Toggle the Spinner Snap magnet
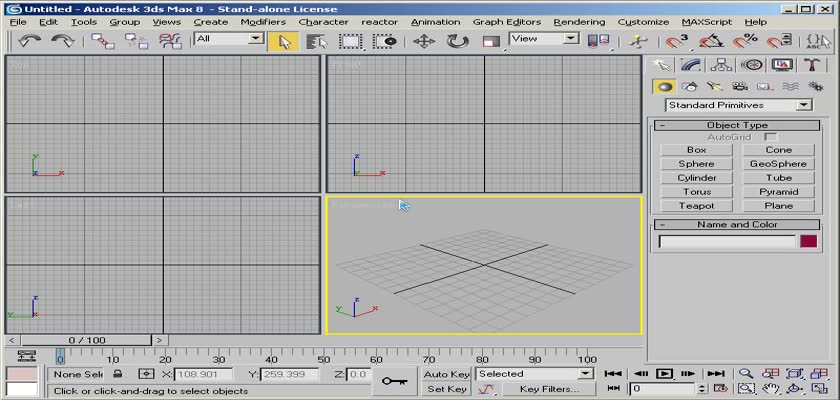The height and width of the screenshot is (400, 840). [778, 41]
